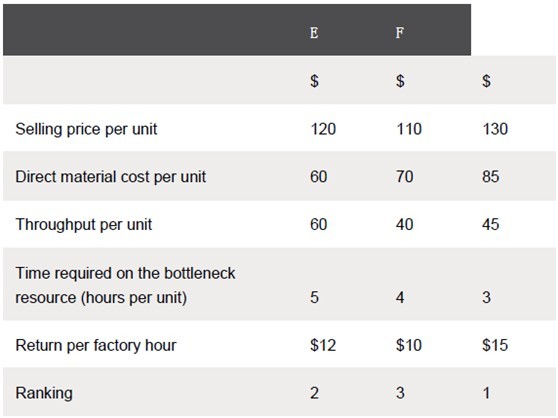Screen dimensions: 558x418
Task: Click direct material cost value 70
Action: coord(405,177)
